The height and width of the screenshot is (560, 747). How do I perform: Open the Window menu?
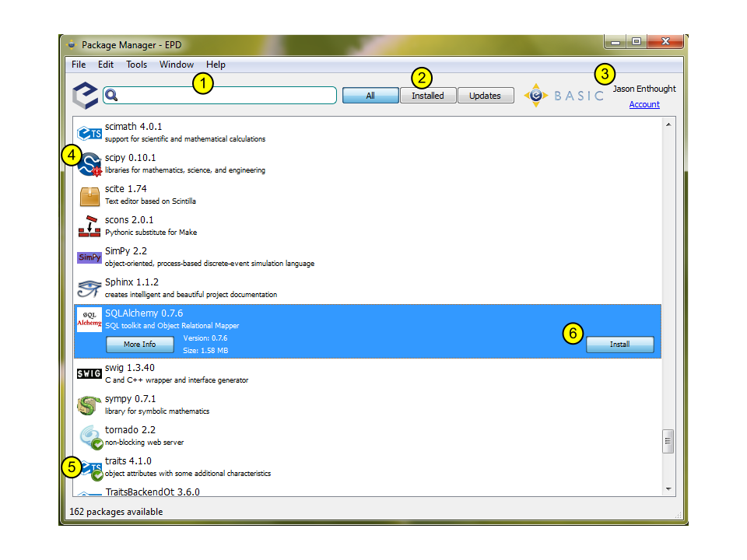point(176,65)
